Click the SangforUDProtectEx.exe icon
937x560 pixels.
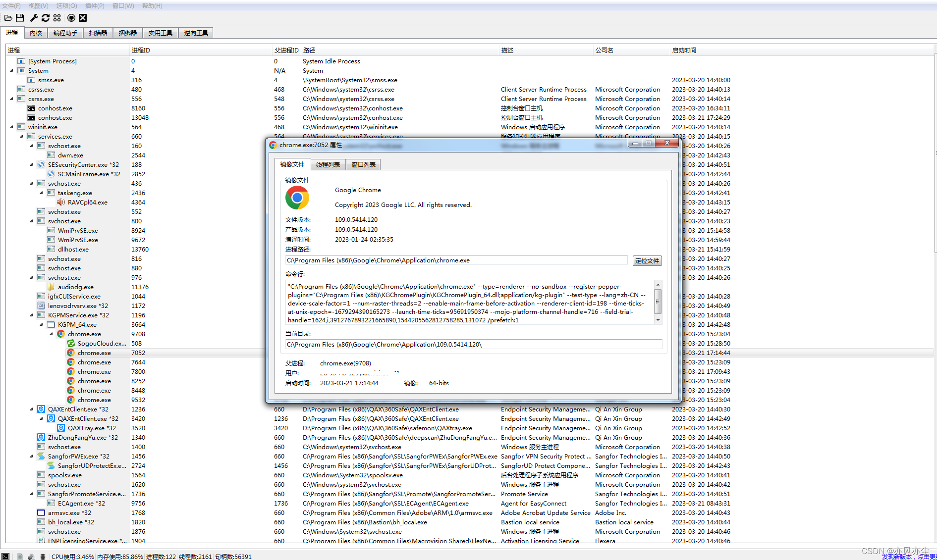pyautogui.click(x=51, y=465)
